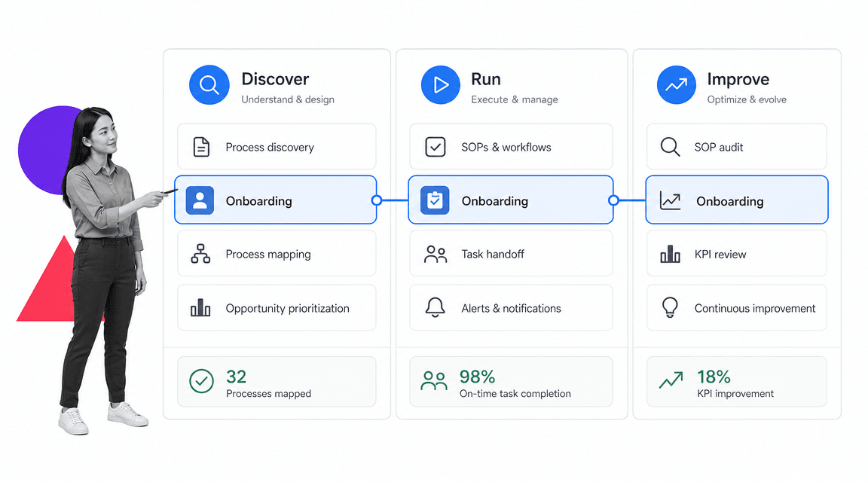This screenshot has height=482, width=868.
Task: Click the woman pointing at Onboarding
Action: click(105, 271)
